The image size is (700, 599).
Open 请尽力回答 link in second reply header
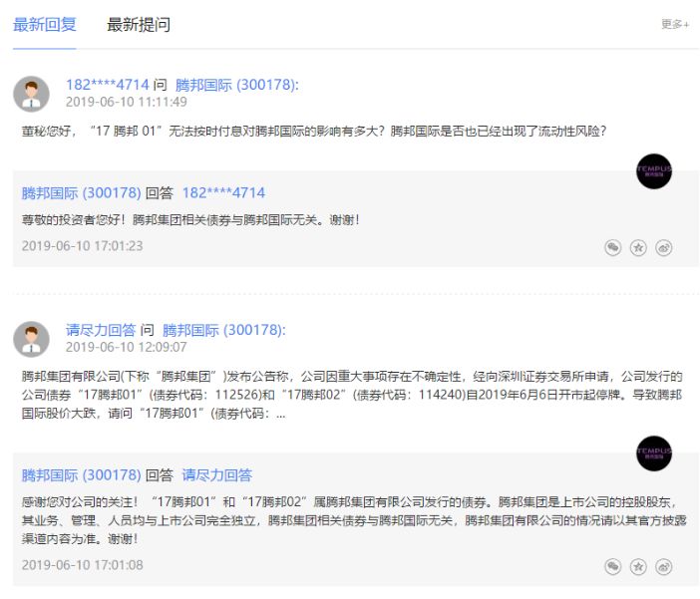click(x=217, y=475)
